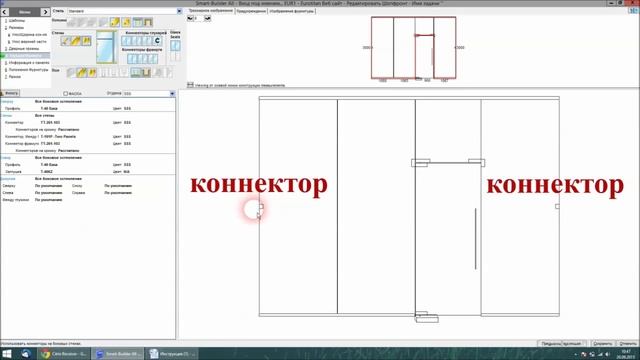Click the bottom door hinge in the drawing
Viewport: 640px width, 360px height.
pos(427,318)
